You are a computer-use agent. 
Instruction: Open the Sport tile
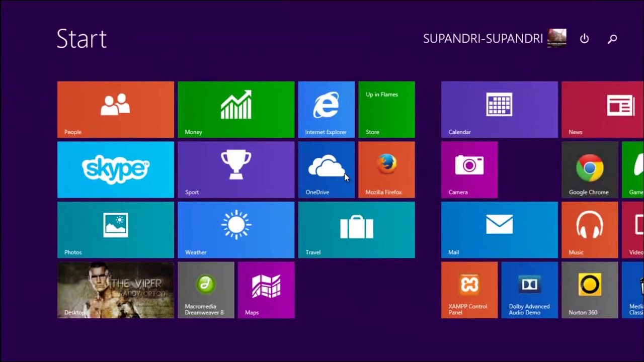[236, 169]
